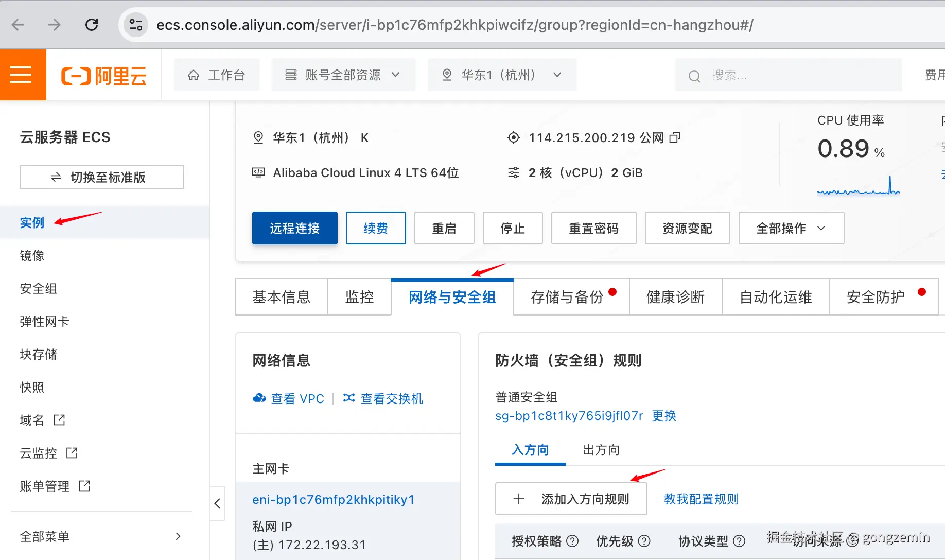Switch to the 基本信息 tab
Screen dimensions: 945x560
pyautogui.click(x=282, y=297)
